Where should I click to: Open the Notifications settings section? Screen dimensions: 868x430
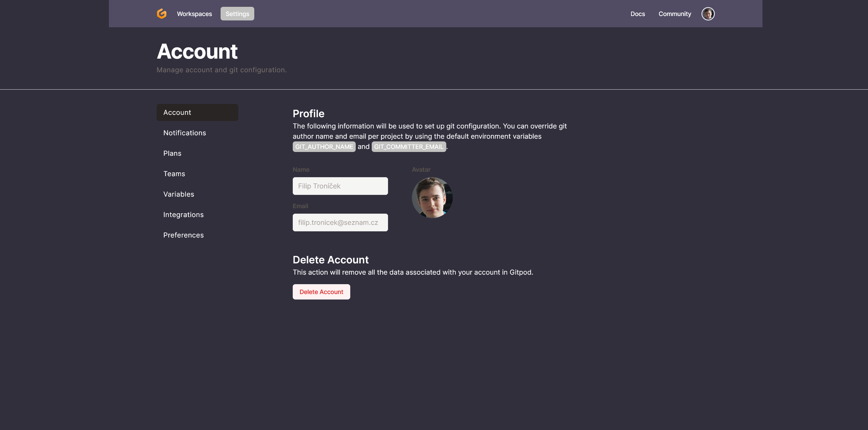pyautogui.click(x=184, y=133)
